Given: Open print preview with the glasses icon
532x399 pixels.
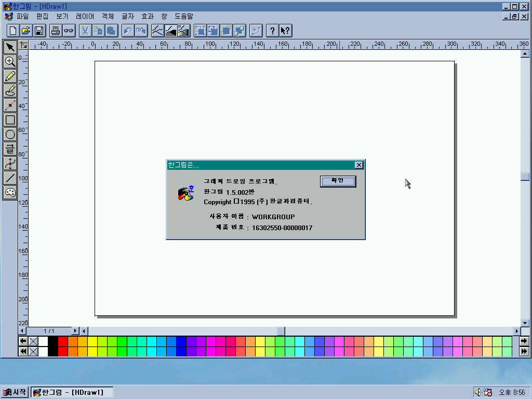Looking at the screenshot, I should [69, 31].
